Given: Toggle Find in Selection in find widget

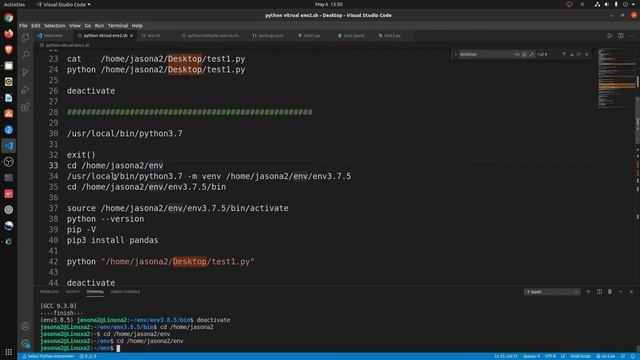Looking at the screenshot, I should (x=579, y=54).
